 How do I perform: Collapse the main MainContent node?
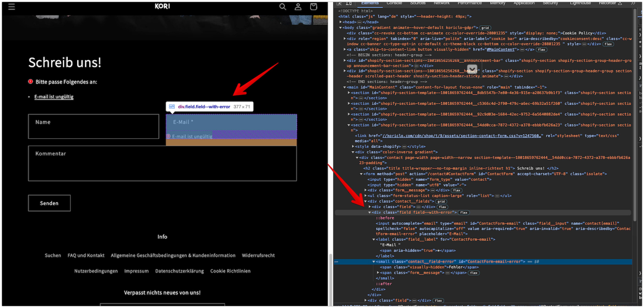click(x=345, y=87)
